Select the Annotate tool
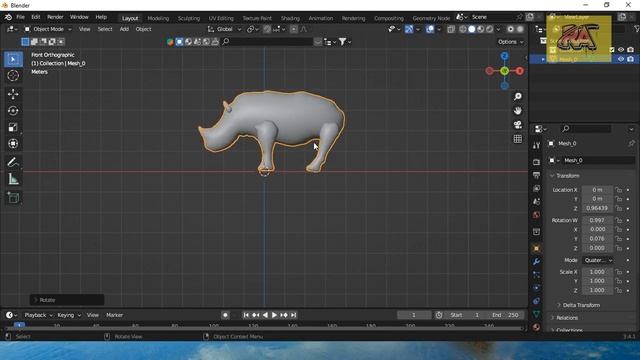This screenshot has width=640, height=360. tap(13, 162)
